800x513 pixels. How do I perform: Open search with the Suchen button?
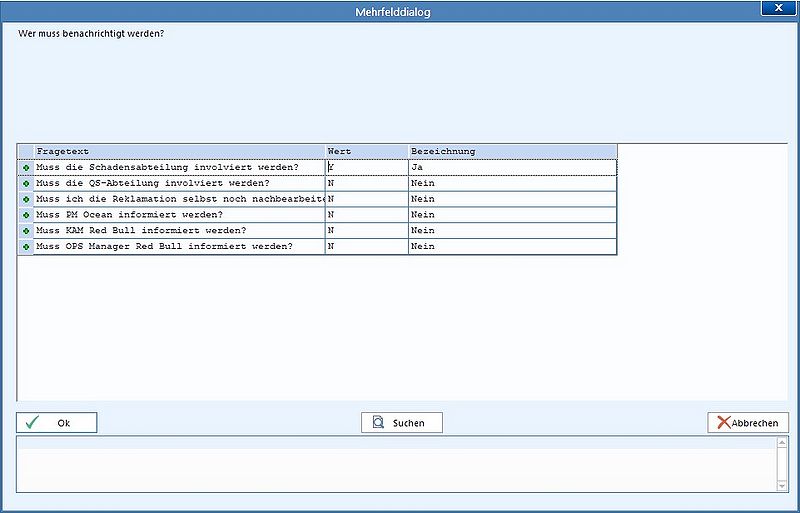click(402, 423)
